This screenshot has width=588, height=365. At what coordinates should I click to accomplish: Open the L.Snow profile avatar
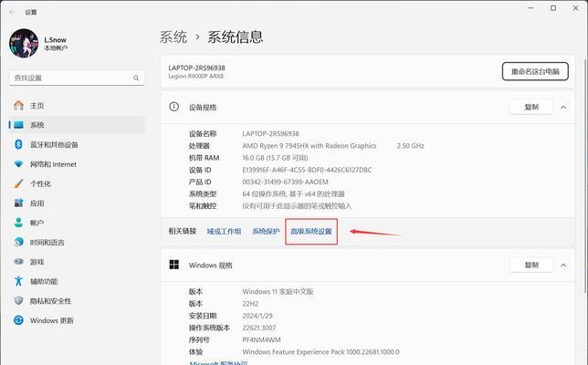pyautogui.click(x=24, y=44)
